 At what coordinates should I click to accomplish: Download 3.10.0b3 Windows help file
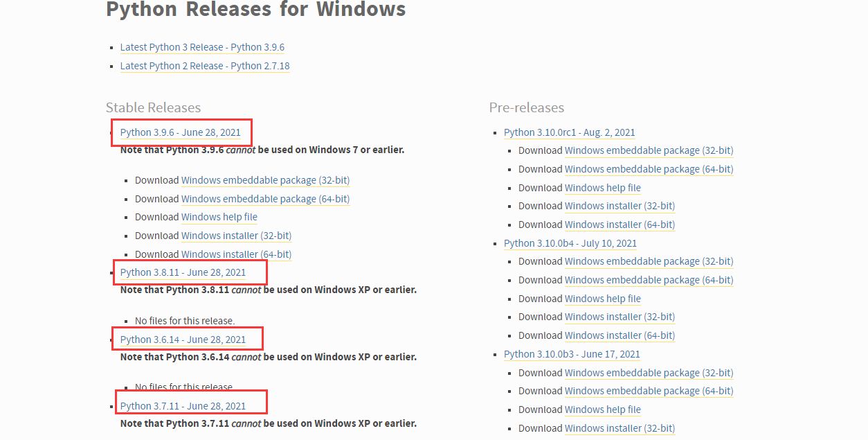point(603,410)
